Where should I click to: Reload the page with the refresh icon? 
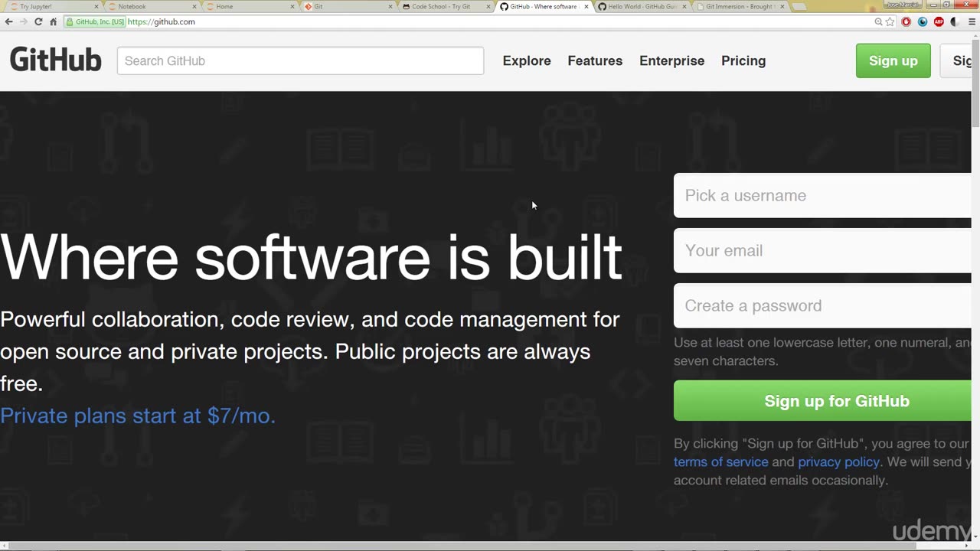click(x=38, y=21)
